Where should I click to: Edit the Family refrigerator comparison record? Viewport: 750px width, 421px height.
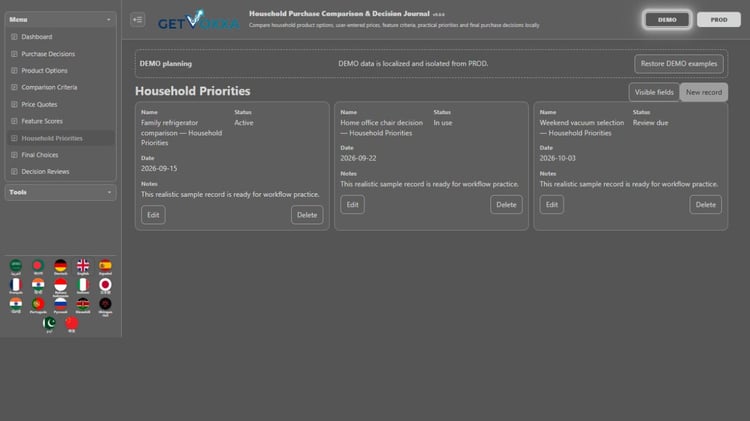click(x=153, y=215)
